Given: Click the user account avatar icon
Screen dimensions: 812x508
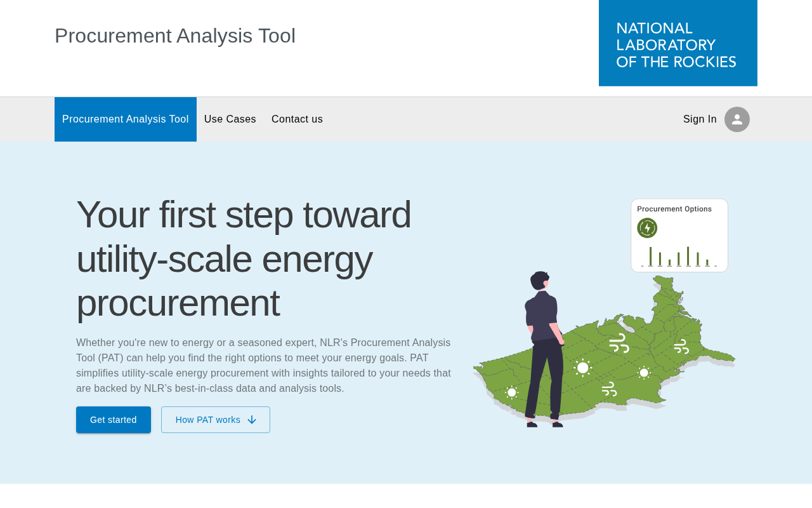Looking at the screenshot, I should click(x=737, y=119).
